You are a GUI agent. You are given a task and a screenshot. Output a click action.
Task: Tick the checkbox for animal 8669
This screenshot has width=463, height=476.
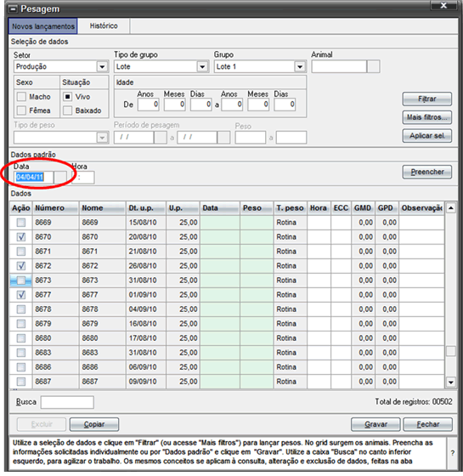click(21, 223)
